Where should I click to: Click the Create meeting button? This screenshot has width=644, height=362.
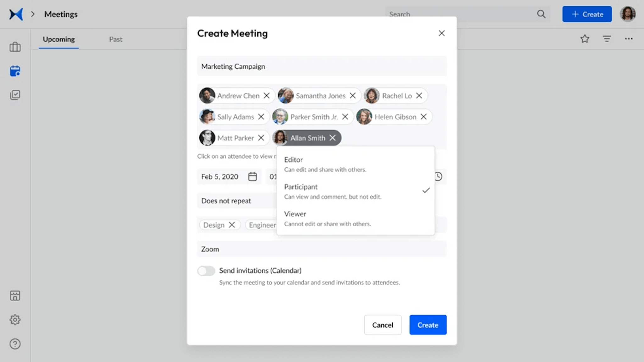click(427, 325)
